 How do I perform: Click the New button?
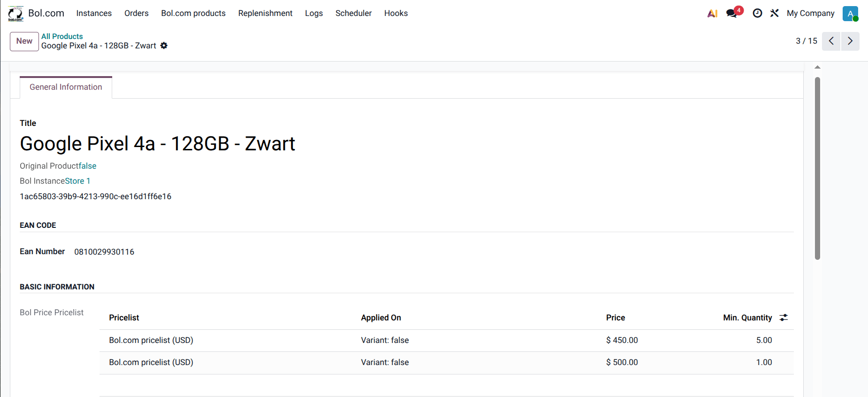(24, 41)
